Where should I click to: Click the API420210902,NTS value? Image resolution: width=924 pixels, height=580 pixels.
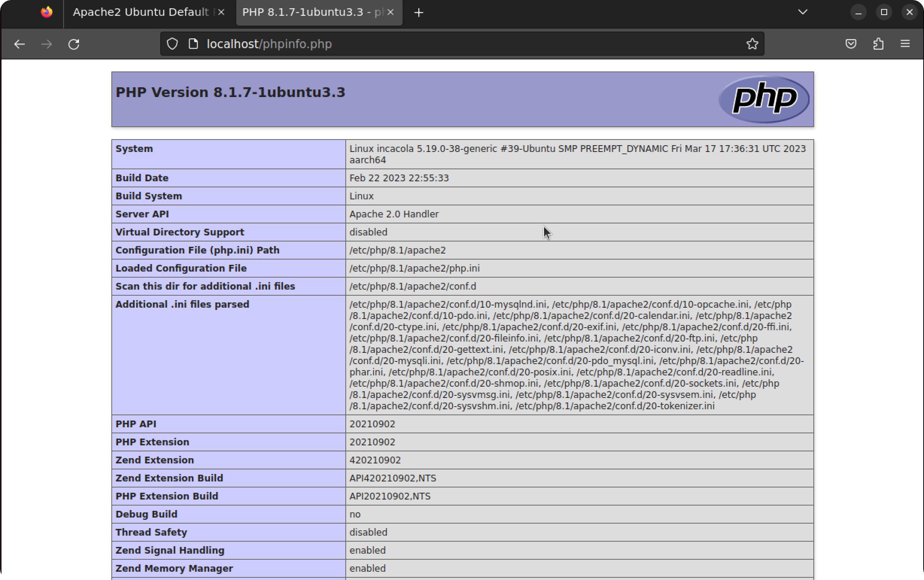[x=393, y=478]
